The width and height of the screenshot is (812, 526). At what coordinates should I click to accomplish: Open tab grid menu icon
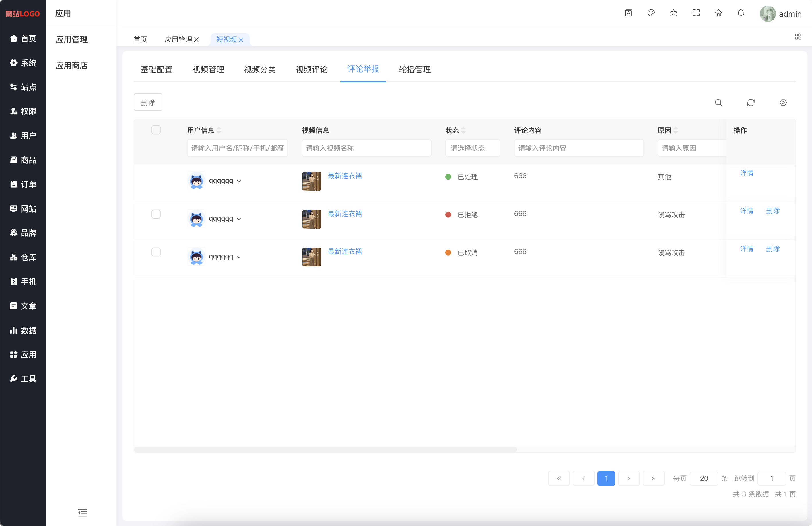coord(798,36)
